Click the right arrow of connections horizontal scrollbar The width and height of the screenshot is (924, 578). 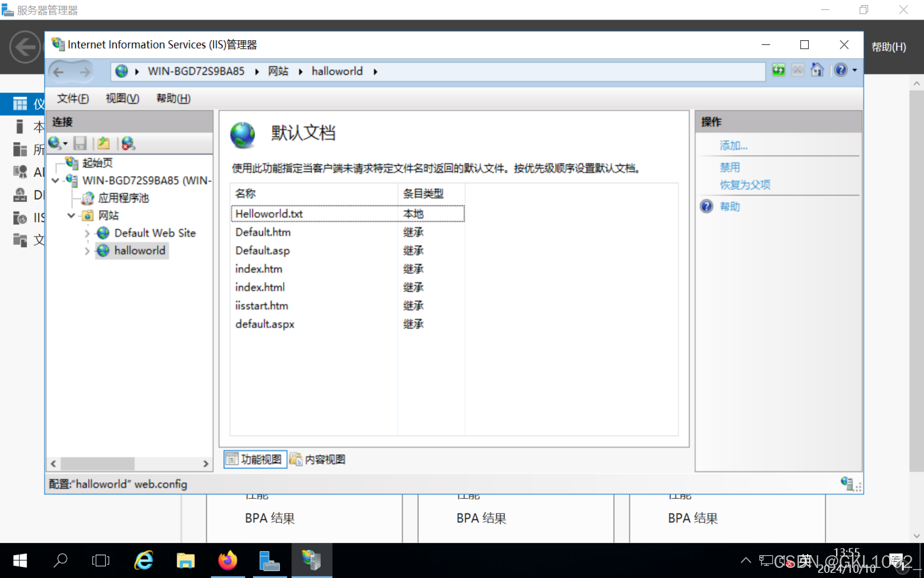tap(205, 464)
